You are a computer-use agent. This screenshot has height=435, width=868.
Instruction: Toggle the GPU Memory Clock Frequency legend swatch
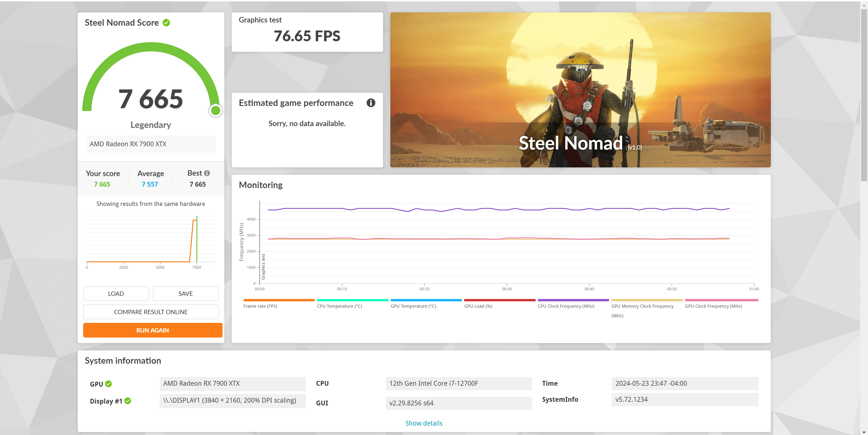647,300
